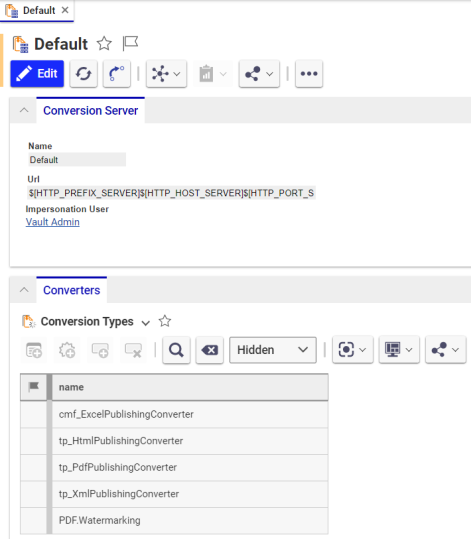Click the Url field value
The image size is (471, 539).
171,193
